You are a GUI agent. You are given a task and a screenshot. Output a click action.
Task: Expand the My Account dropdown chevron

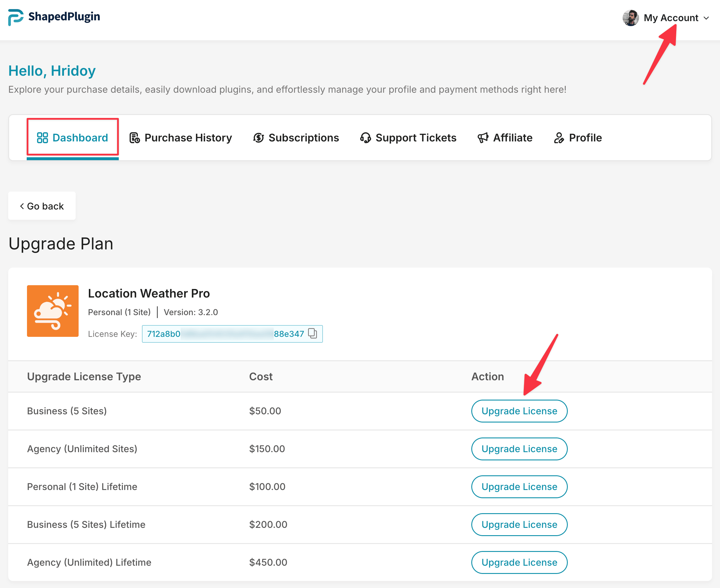[707, 18]
